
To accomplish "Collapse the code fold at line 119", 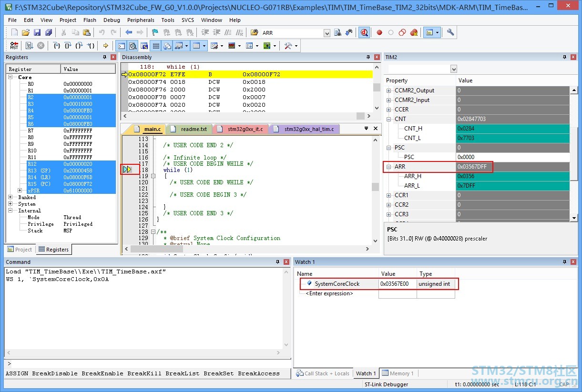I will pos(153,176).
